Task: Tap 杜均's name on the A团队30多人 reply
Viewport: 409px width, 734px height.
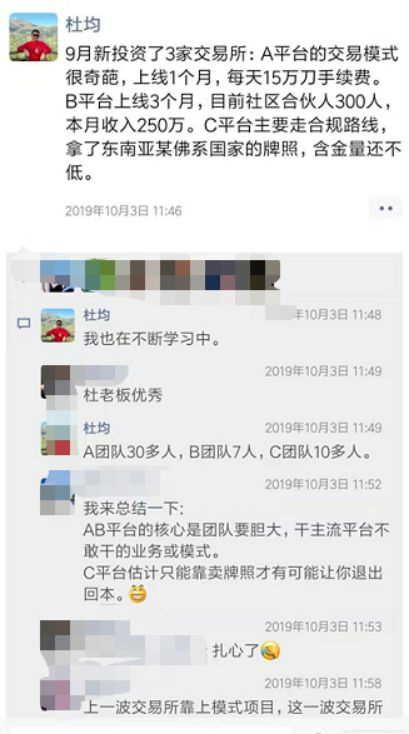Action: [96, 428]
